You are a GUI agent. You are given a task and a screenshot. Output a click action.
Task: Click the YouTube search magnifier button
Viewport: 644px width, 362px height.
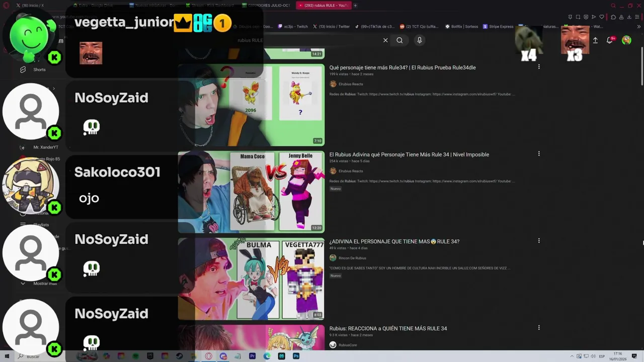[399, 40]
